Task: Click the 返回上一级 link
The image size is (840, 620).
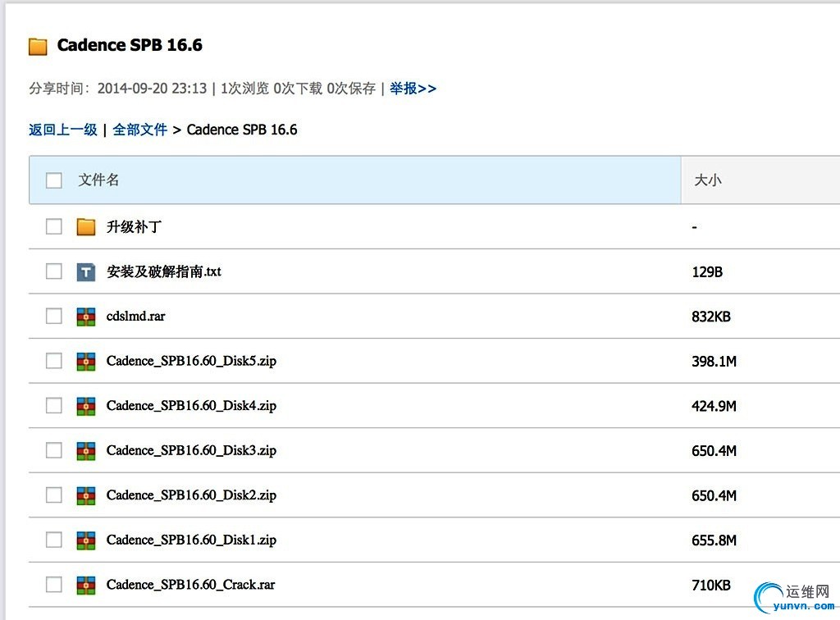Action: 63,130
